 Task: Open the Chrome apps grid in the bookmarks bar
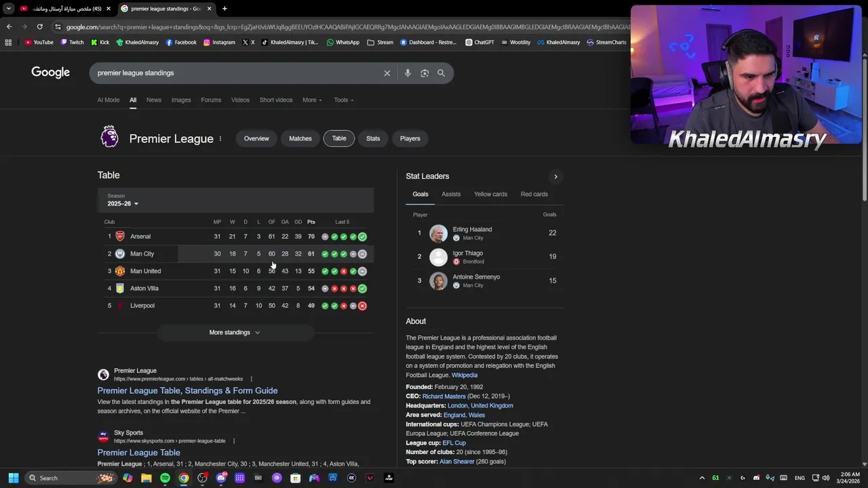[x=8, y=42]
